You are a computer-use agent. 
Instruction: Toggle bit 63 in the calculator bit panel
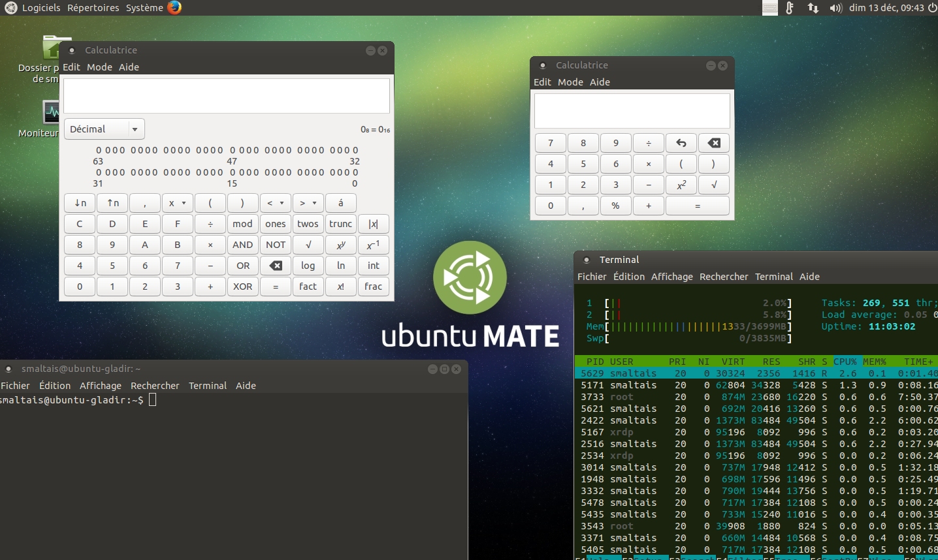[x=99, y=150]
